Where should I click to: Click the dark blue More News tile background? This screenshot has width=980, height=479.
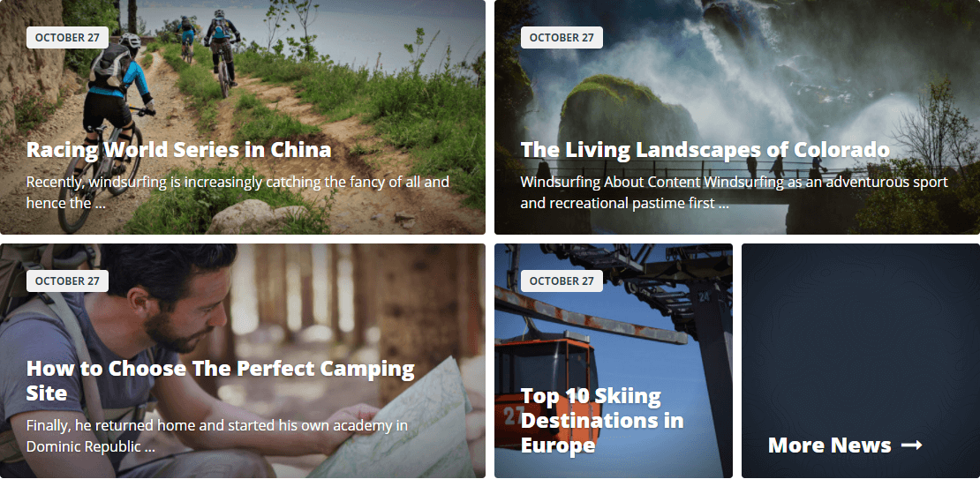tap(861, 337)
